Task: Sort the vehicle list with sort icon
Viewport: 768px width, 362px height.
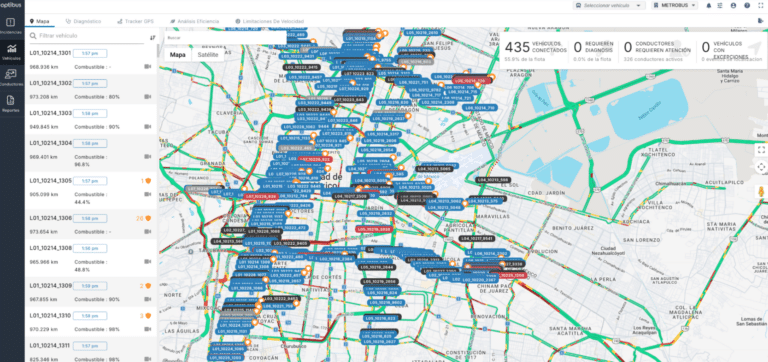Action: coord(152,37)
